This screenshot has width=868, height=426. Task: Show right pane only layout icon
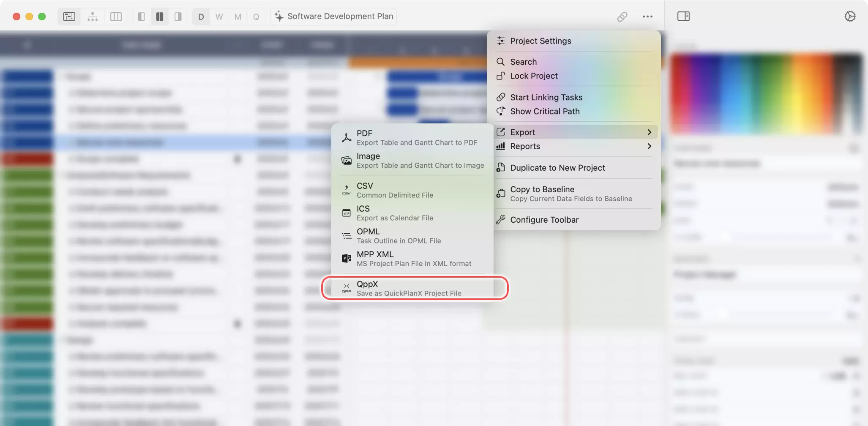click(x=178, y=16)
